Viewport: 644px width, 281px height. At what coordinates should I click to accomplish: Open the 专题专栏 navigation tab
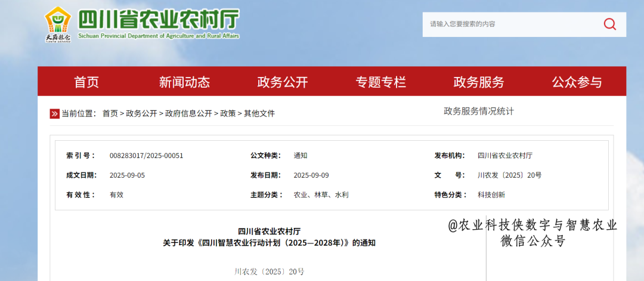point(380,82)
